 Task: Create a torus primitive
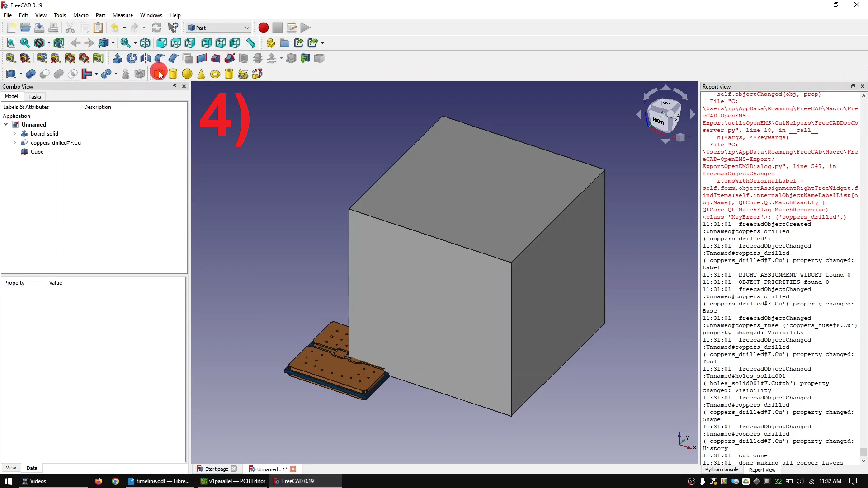pyautogui.click(x=215, y=74)
